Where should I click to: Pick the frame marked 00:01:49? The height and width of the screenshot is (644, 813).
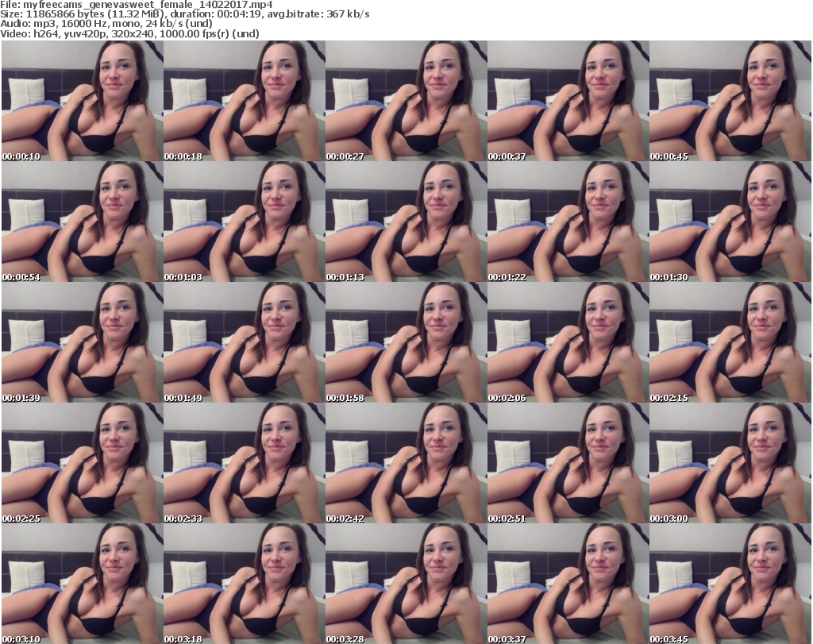(x=245, y=343)
